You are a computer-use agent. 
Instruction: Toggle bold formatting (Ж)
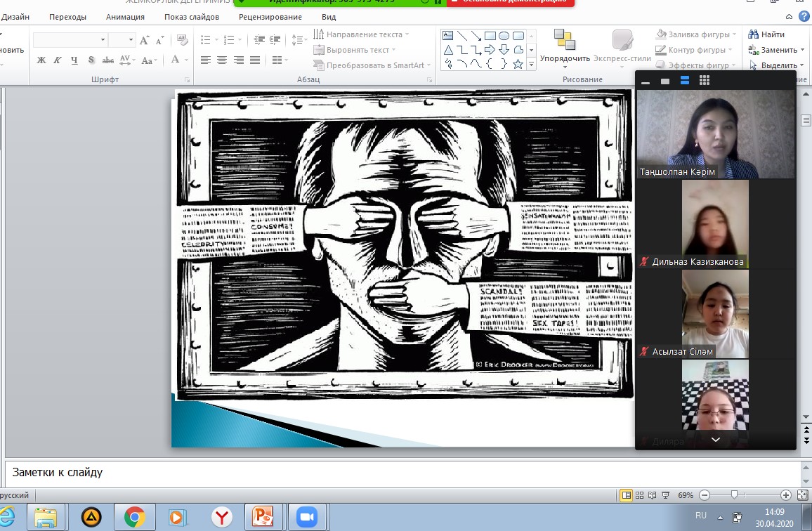click(x=41, y=60)
